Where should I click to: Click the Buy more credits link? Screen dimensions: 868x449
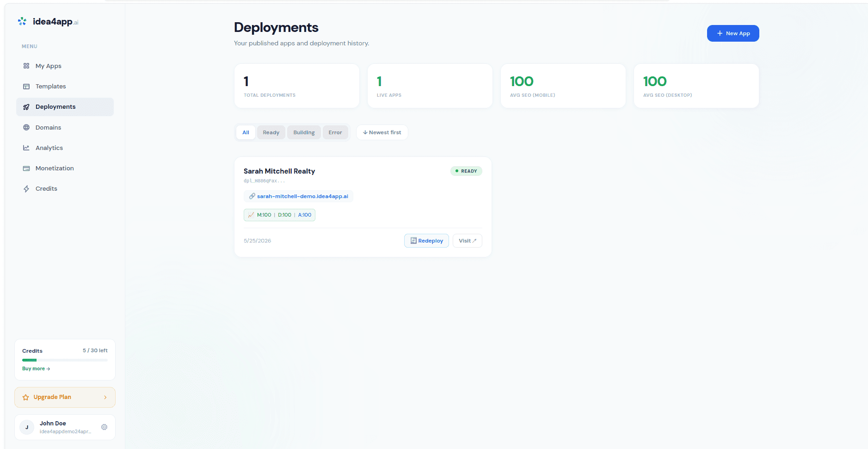click(x=36, y=369)
